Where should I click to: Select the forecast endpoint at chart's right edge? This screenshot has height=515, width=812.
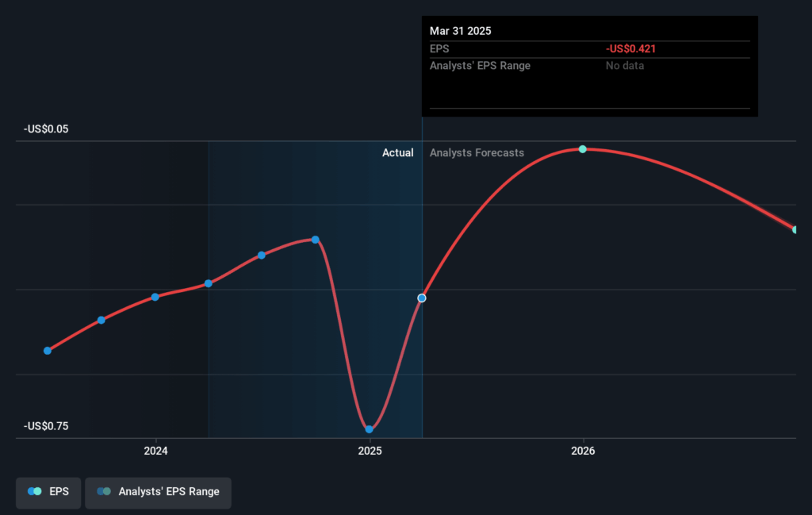click(795, 229)
